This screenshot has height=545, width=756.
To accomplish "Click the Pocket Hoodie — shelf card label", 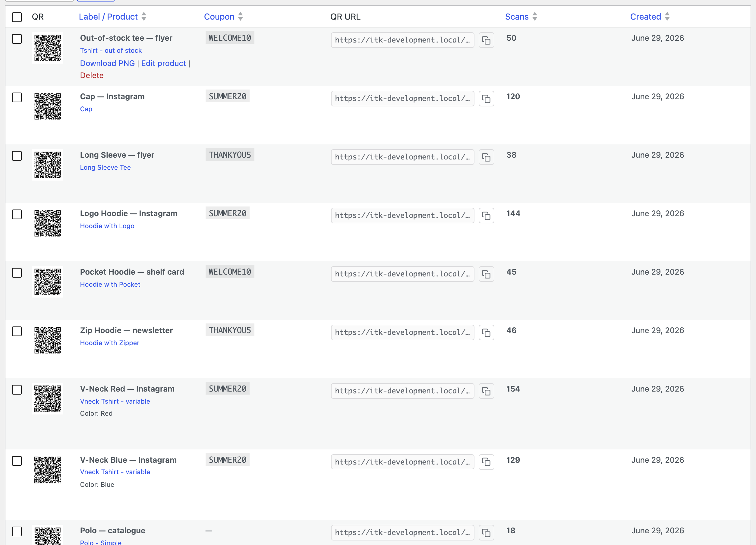I will point(132,272).
